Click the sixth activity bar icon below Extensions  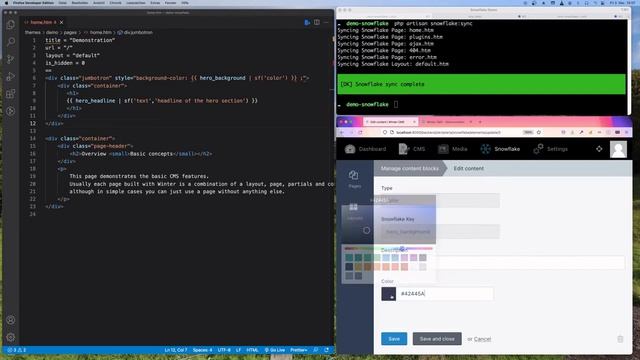[11, 111]
